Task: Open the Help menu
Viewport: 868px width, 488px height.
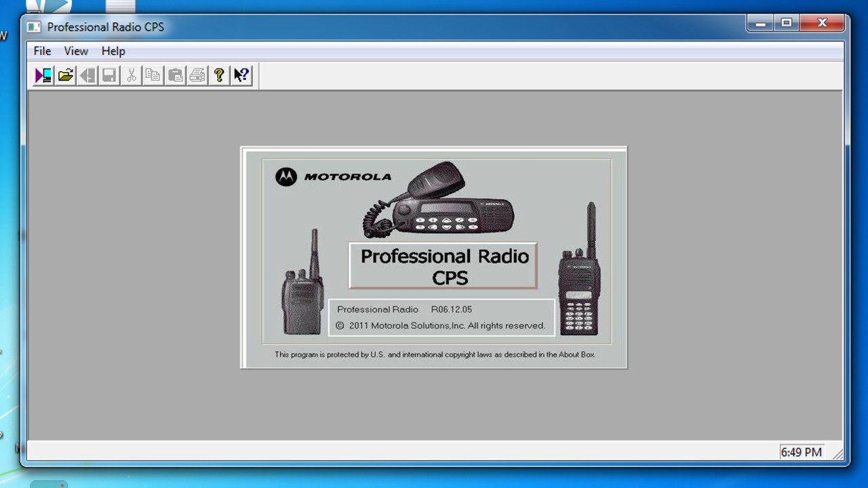Action: click(x=113, y=51)
